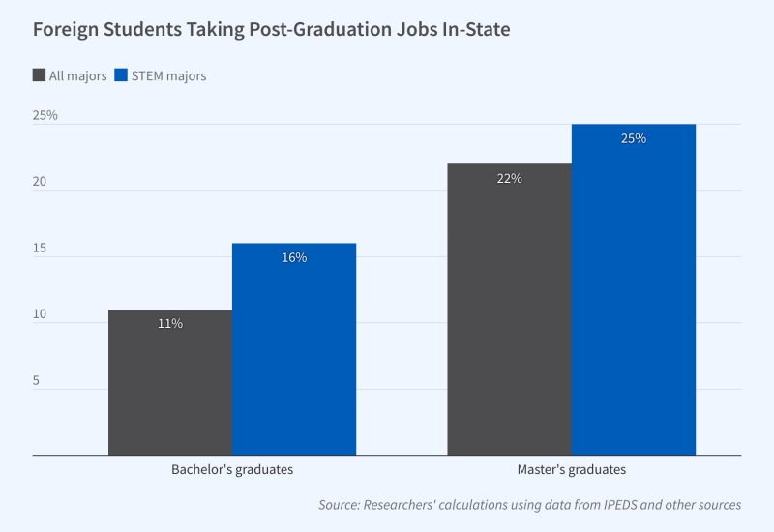Image resolution: width=774 pixels, height=532 pixels.
Task: Click the Master's graduates axis label
Action: (571, 470)
